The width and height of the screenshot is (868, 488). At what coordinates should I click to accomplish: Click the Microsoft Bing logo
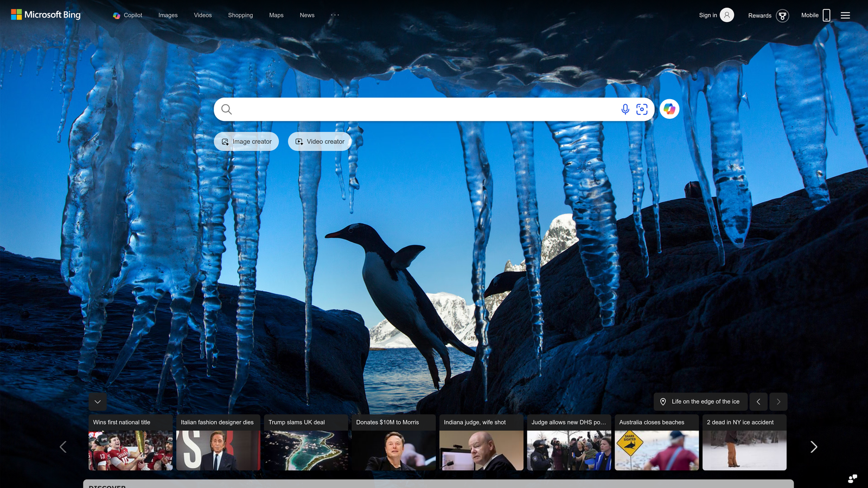(46, 15)
